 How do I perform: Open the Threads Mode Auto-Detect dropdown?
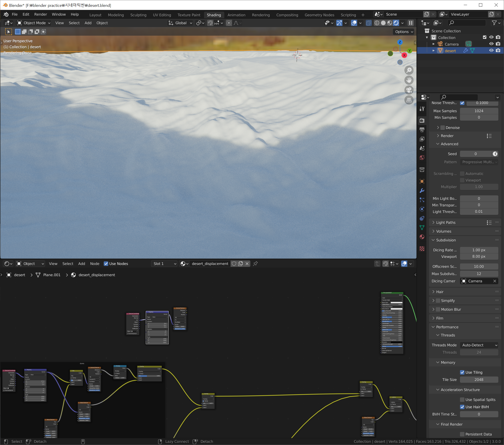479,345
